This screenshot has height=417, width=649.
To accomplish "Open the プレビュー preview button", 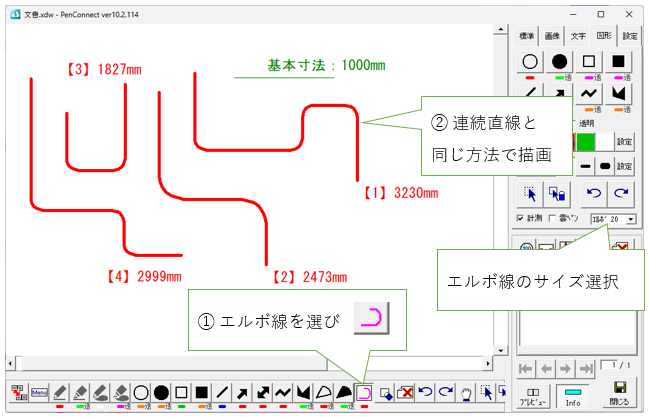I will [531, 393].
